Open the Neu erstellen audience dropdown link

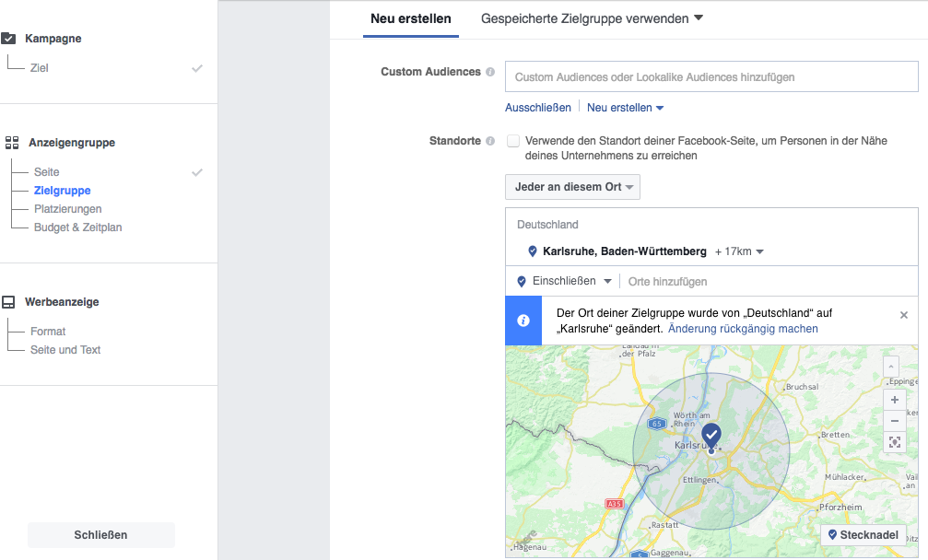[625, 108]
